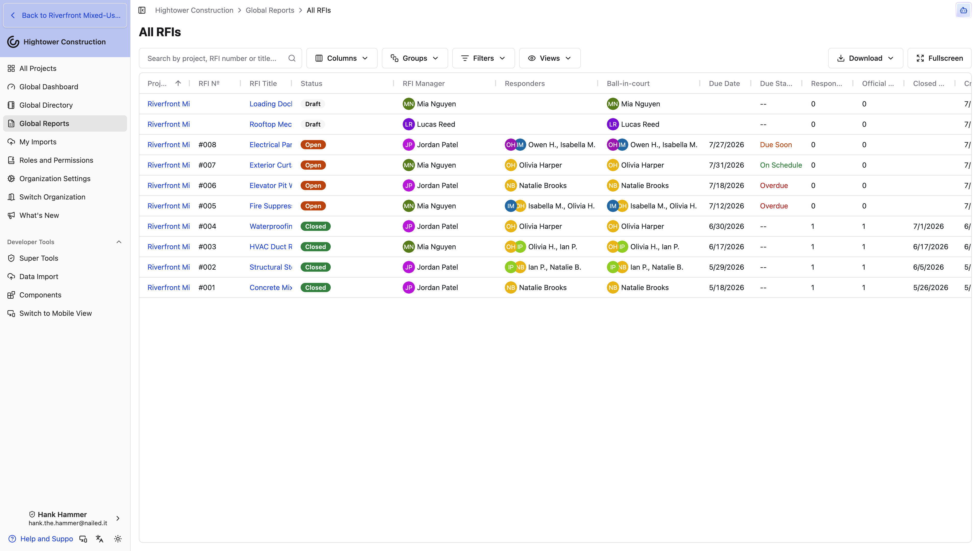The width and height of the screenshot is (980, 551).
Task: Click the search magnifier icon
Action: pyautogui.click(x=292, y=58)
